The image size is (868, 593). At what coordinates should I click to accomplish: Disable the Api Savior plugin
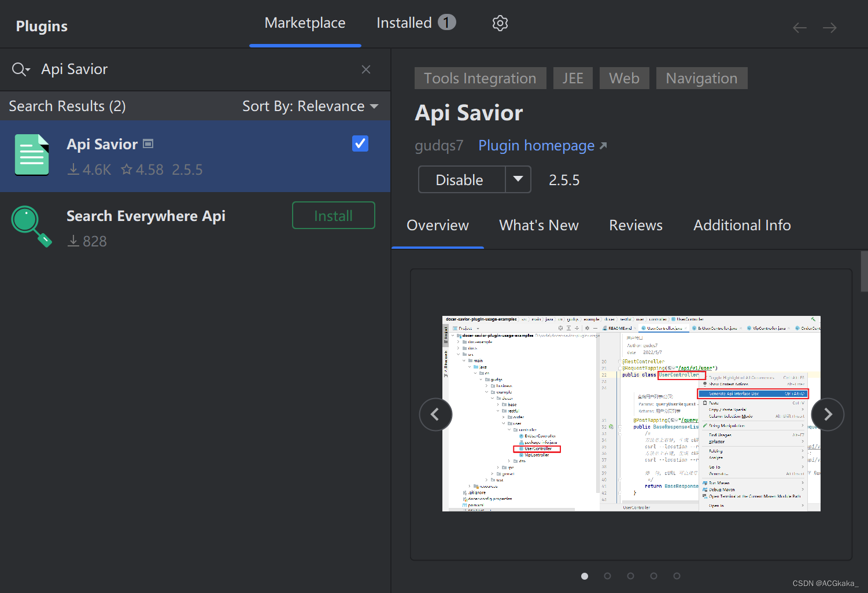tap(461, 179)
